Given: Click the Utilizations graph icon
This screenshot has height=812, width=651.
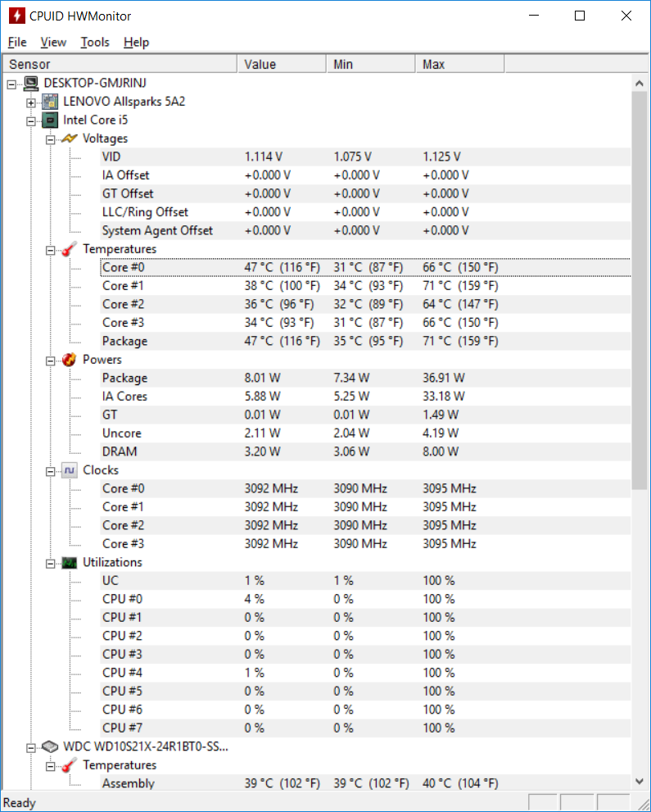Looking at the screenshot, I should 70,563.
